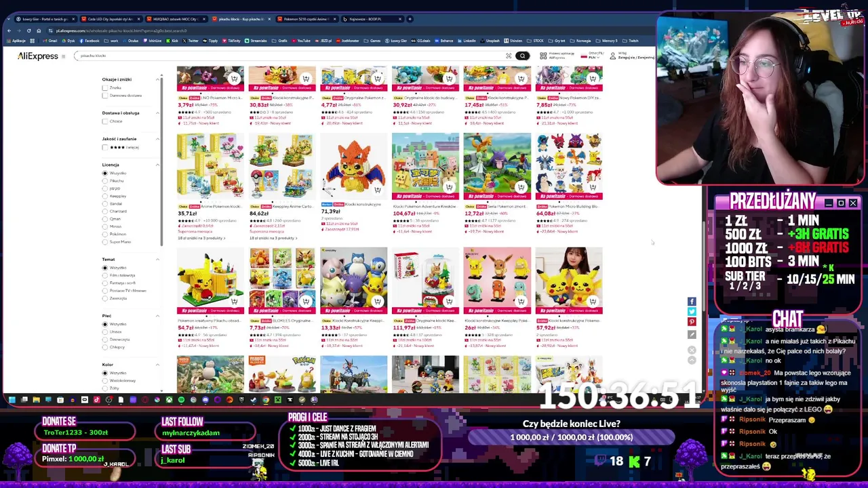868x488 pixels.
Task: Choose the Super Mario licence option
Action: (x=105, y=242)
